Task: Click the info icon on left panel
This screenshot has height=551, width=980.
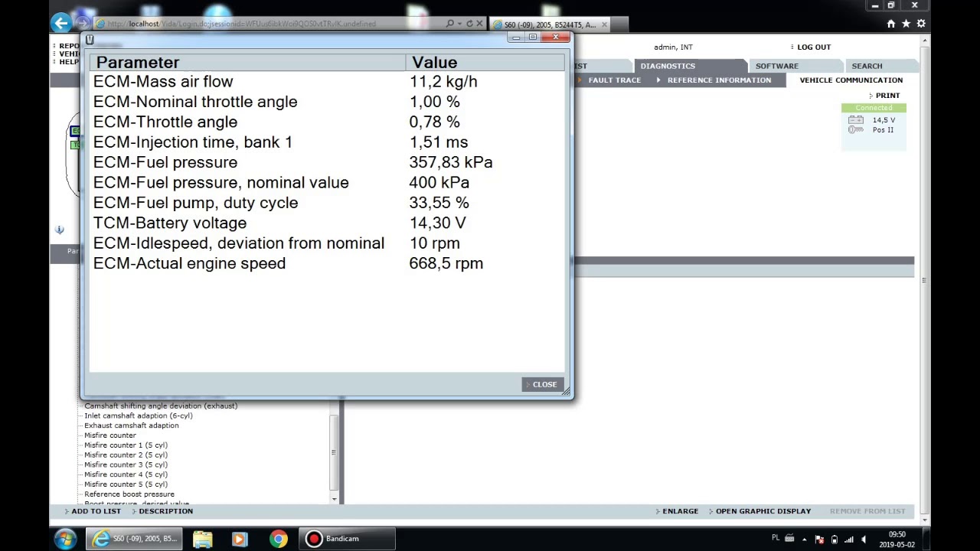Action: [59, 230]
